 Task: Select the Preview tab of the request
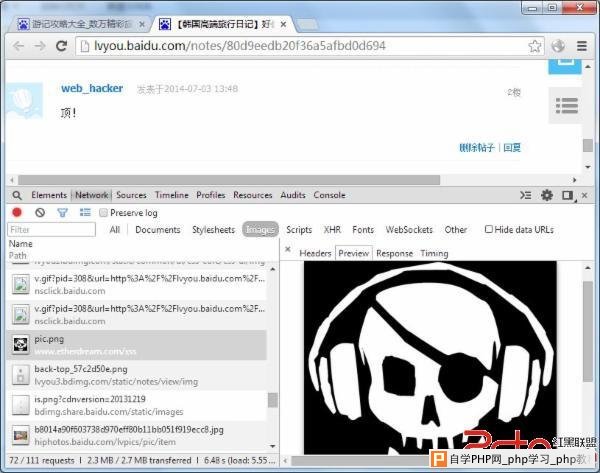[x=354, y=253]
